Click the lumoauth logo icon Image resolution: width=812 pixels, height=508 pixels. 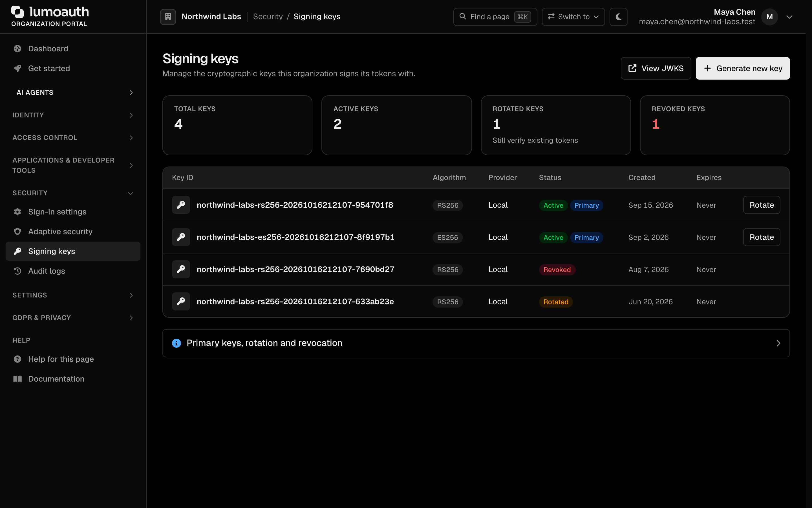coord(17,12)
